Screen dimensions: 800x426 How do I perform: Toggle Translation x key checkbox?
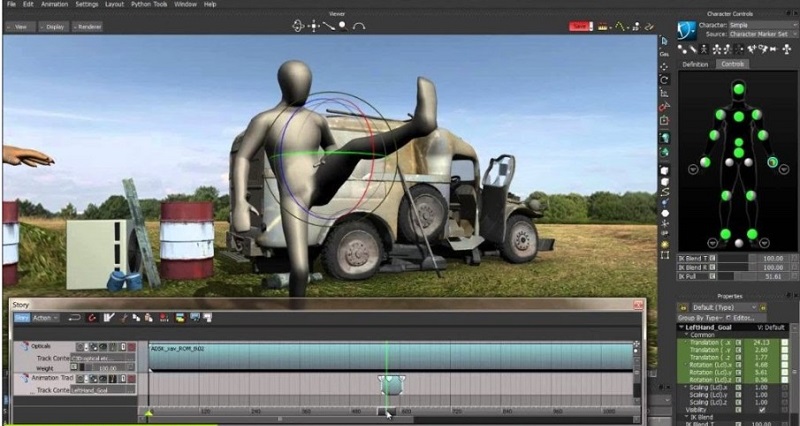coord(785,343)
